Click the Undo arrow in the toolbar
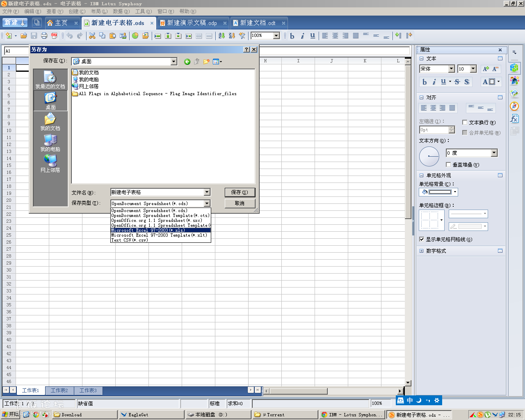This screenshot has width=525, height=420. coord(70,36)
